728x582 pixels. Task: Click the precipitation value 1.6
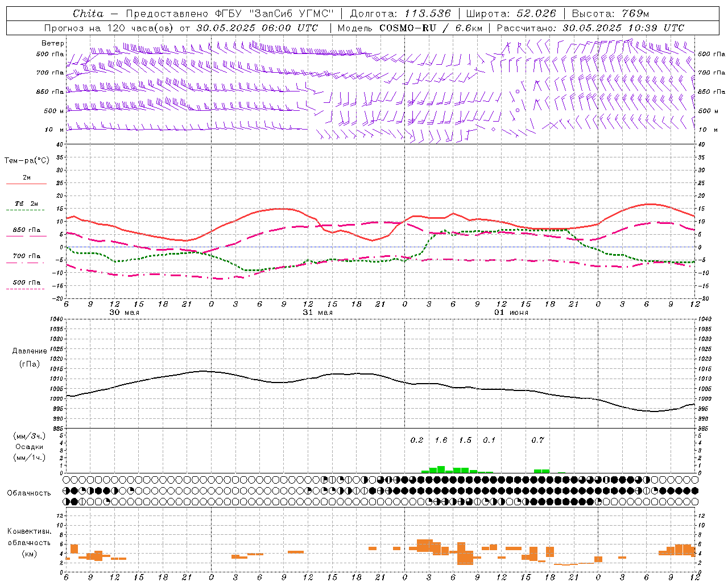(x=441, y=440)
